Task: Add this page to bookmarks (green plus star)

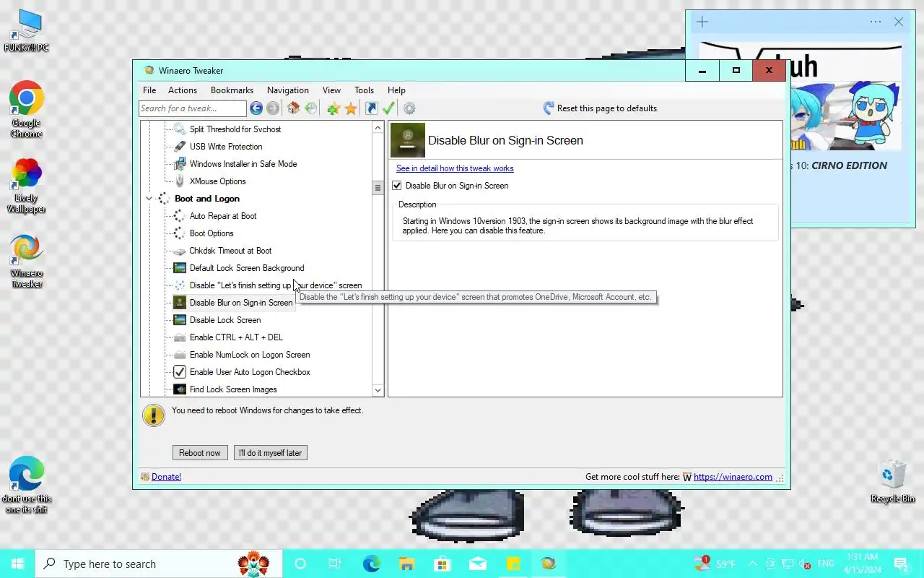Action: 333,108
